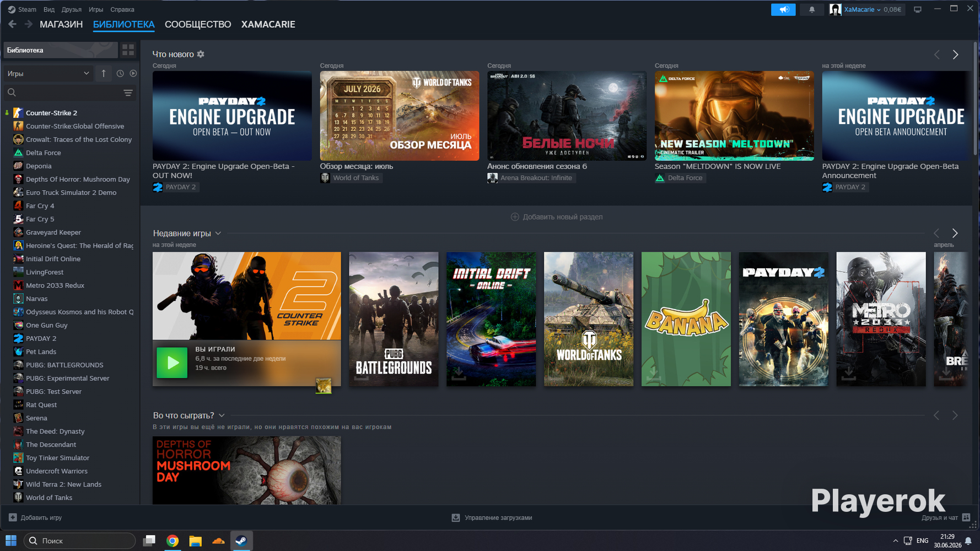980x551 pixels.
Task: Click Добавить новый раздел
Action: (557, 217)
